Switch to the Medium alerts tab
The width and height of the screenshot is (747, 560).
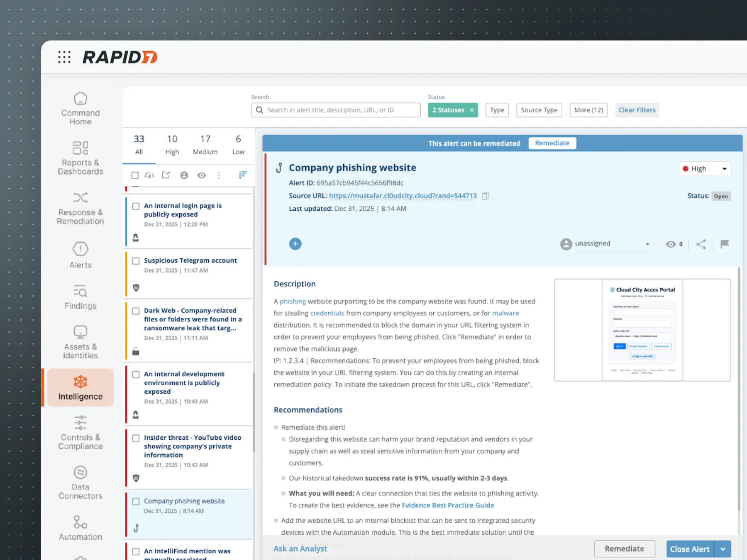205,144
